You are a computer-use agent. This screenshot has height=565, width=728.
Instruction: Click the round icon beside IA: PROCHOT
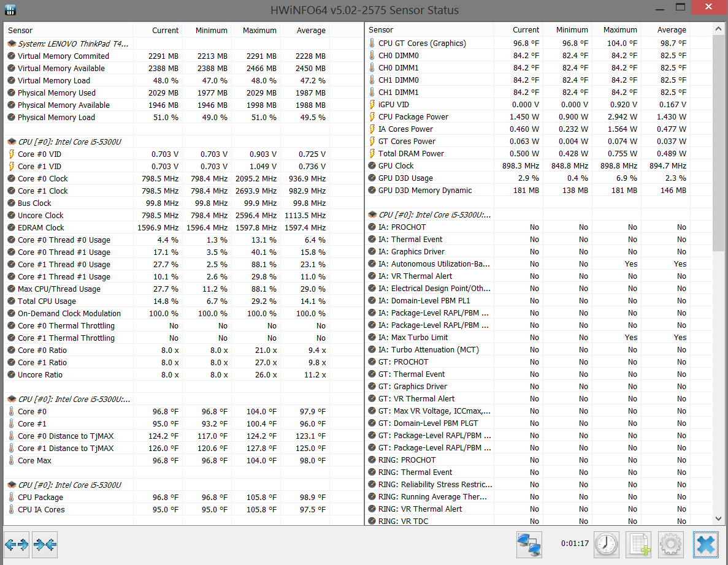pyautogui.click(x=372, y=227)
